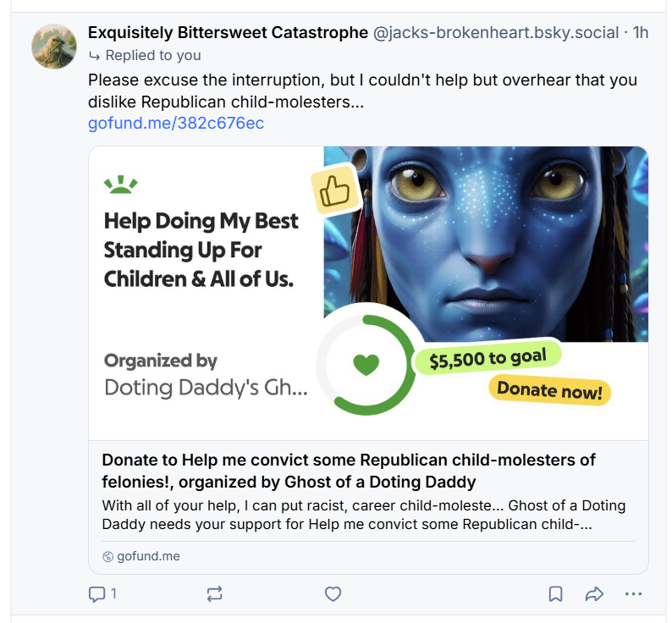Click the globe icon beside gofund.me
672x623 pixels.
point(107,557)
